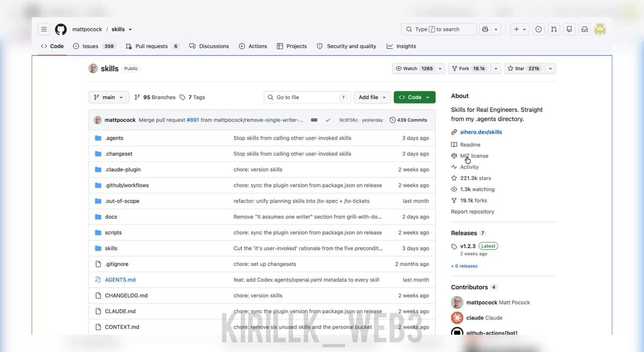This screenshot has height=352, width=644.
Task: Open the pull requests icon in header
Action: [x=554, y=29]
